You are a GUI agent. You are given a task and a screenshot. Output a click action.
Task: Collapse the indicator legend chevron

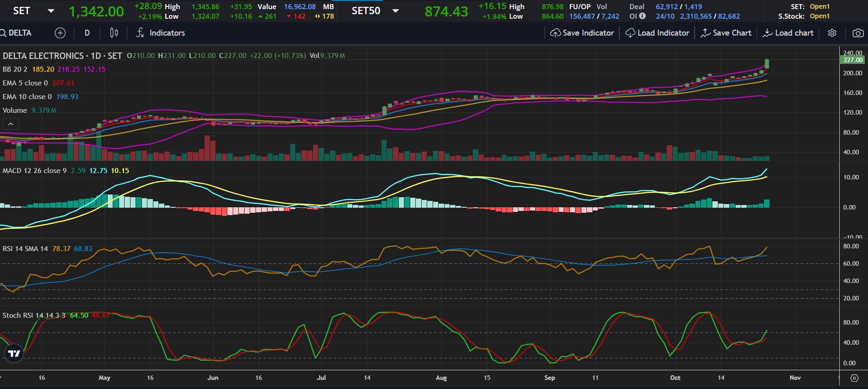pos(10,124)
